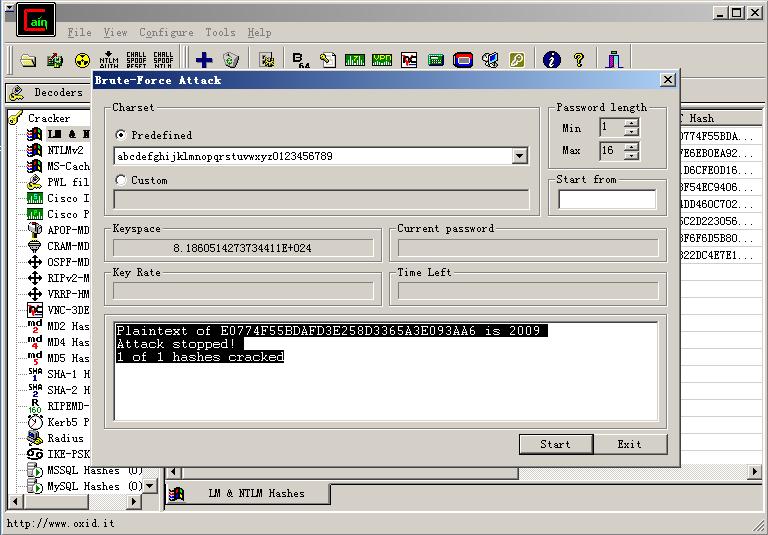The image size is (768, 535).
Task: Open the green hash calculator toolbar icon
Action: pyautogui.click(x=436, y=60)
